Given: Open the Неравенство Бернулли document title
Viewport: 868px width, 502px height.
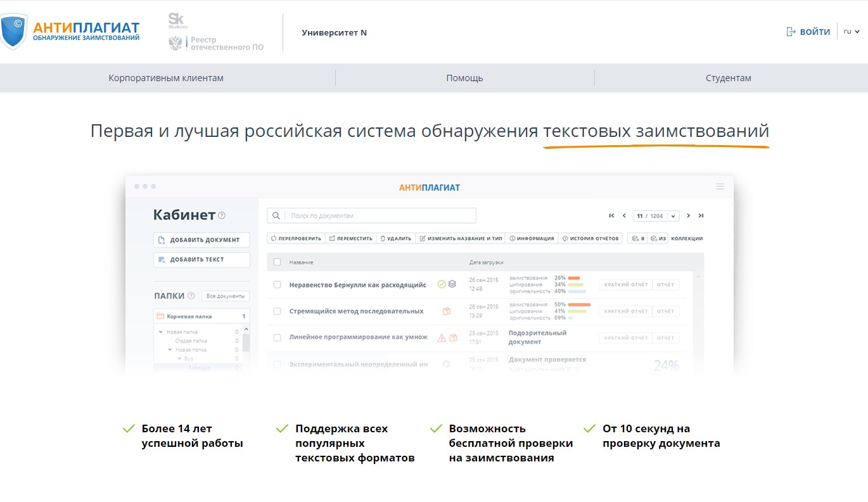Looking at the screenshot, I should pyautogui.click(x=357, y=285).
